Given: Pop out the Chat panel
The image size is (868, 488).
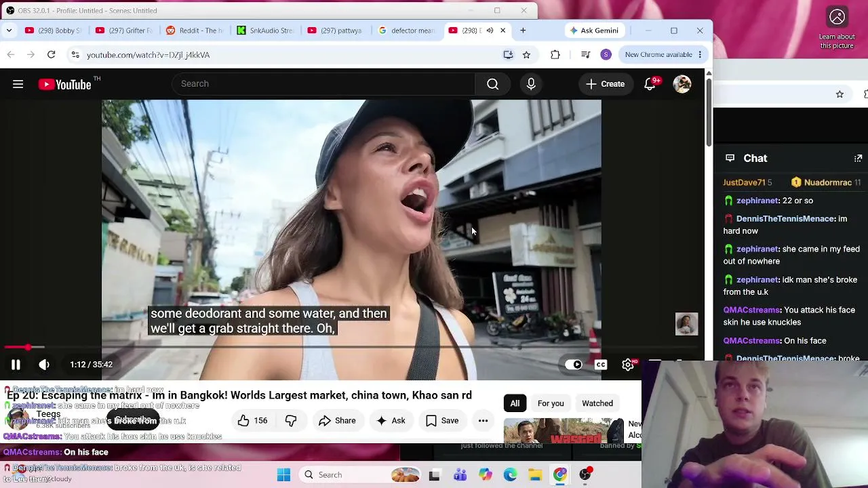Looking at the screenshot, I should pyautogui.click(x=858, y=158).
